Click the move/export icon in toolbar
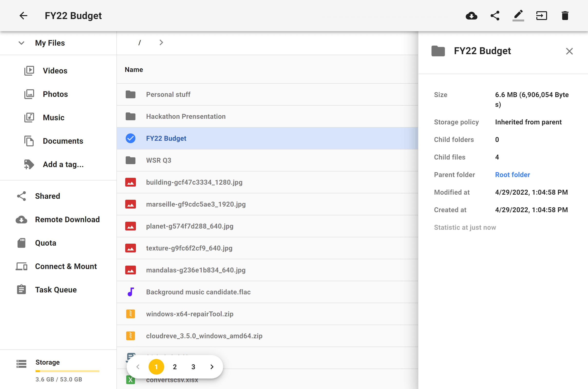Screen dimensions: 588x389 pyautogui.click(x=542, y=16)
